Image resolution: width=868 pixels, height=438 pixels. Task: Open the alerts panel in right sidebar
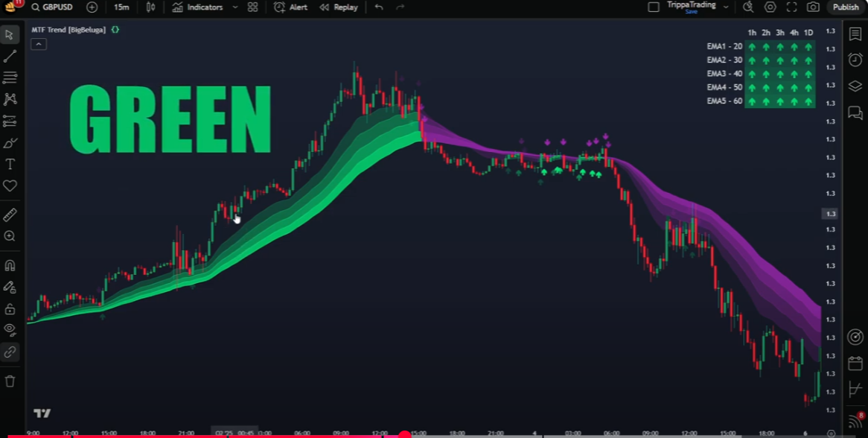pos(855,60)
